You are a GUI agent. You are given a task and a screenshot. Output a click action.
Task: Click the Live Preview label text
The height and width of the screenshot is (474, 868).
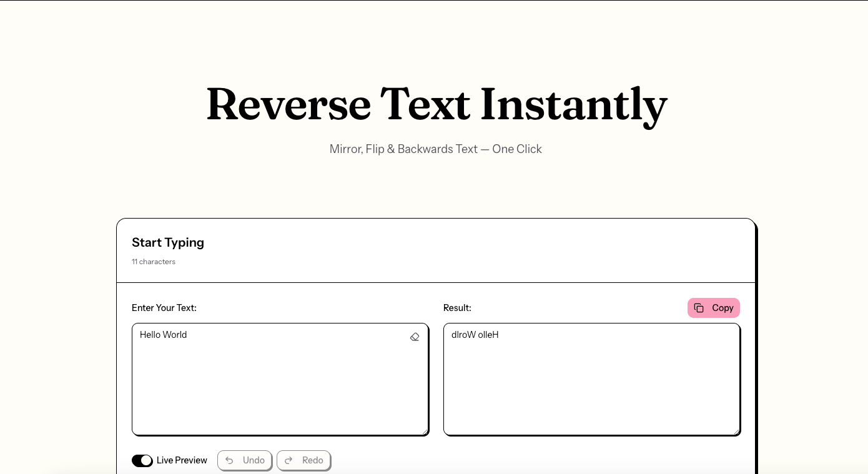182,460
